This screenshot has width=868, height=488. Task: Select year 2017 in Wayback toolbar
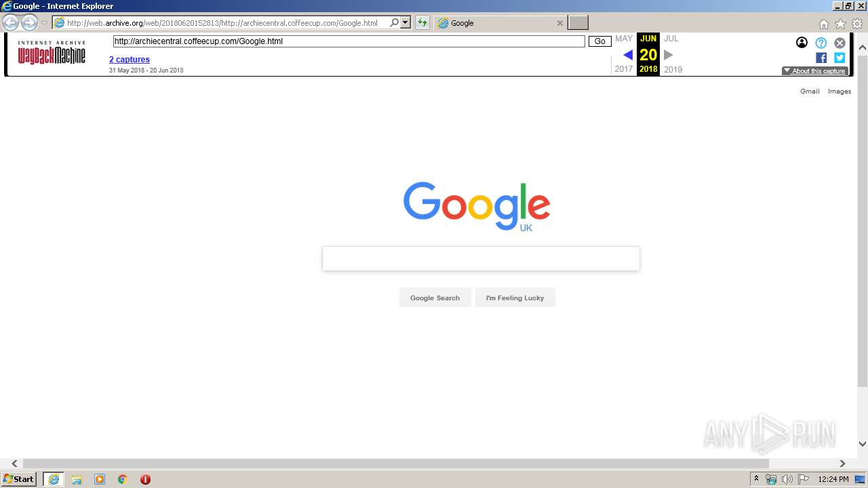[x=624, y=69]
